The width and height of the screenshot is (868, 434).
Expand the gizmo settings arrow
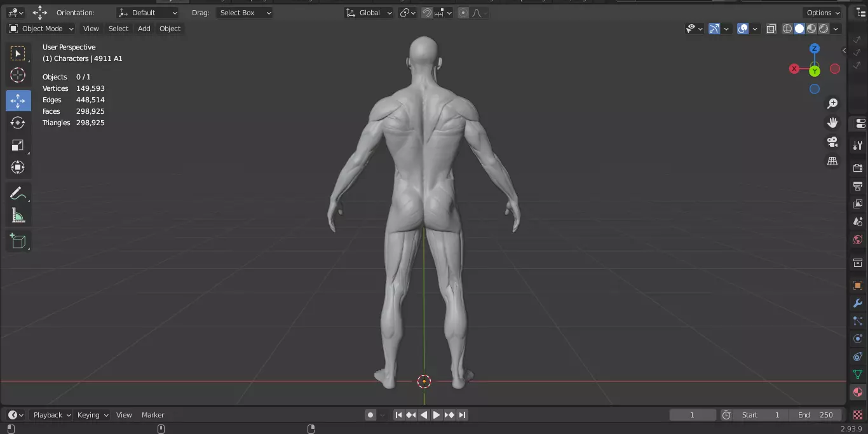726,29
